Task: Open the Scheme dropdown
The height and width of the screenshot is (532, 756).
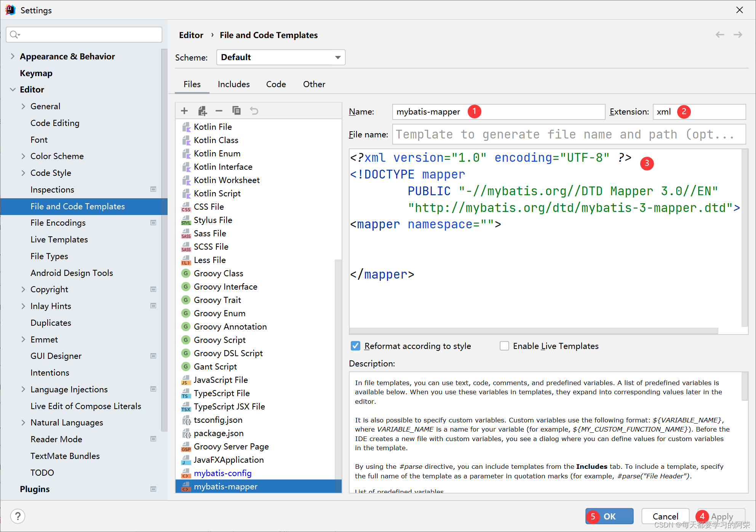Action: tap(281, 57)
